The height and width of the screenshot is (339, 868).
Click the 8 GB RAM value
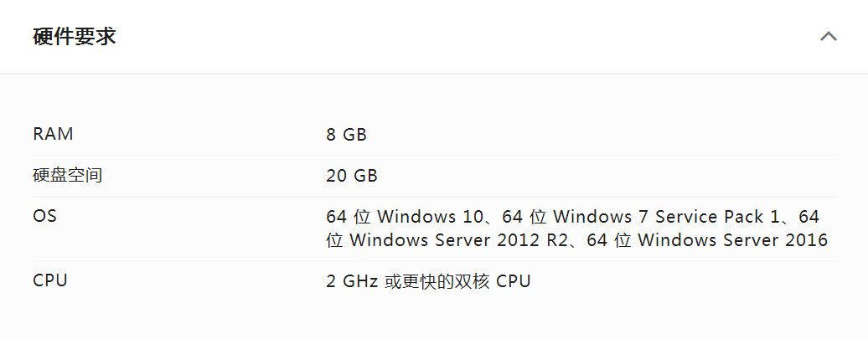(347, 135)
